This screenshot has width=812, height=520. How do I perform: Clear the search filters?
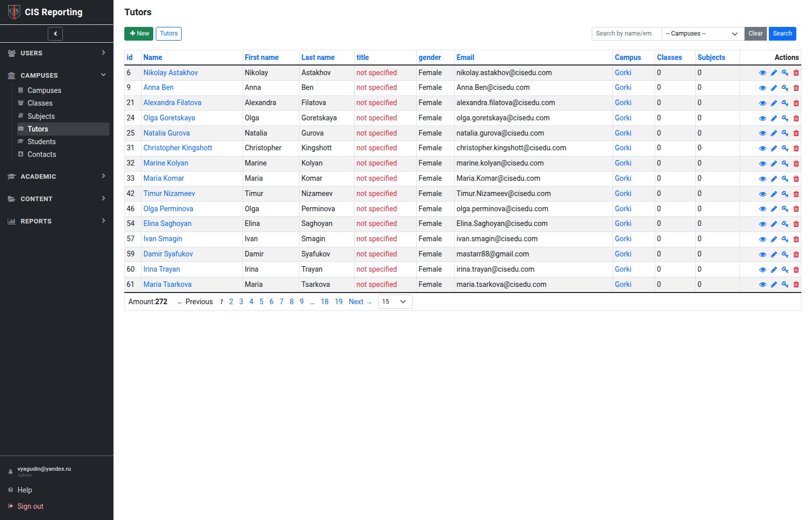[x=755, y=34]
